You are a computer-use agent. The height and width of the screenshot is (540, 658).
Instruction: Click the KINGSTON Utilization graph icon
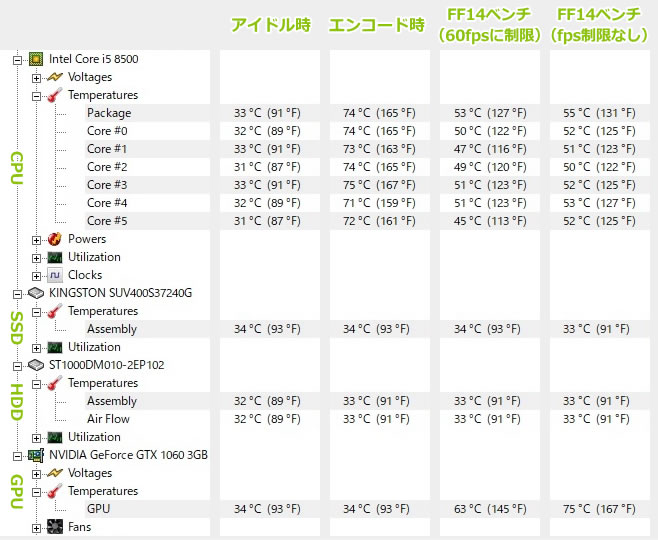55,347
